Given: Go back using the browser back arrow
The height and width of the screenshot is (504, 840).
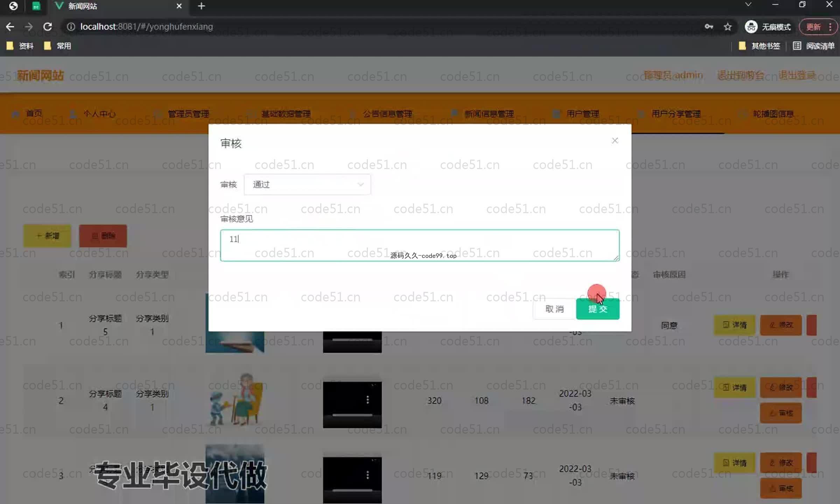Looking at the screenshot, I should (10, 27).
